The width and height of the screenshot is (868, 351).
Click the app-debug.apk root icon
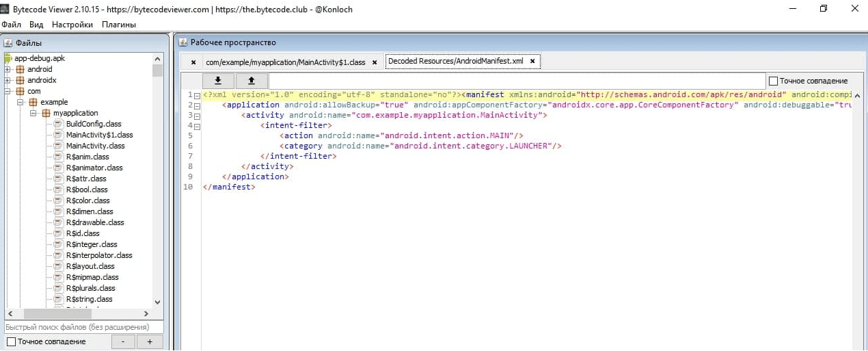tap(8, 58)
